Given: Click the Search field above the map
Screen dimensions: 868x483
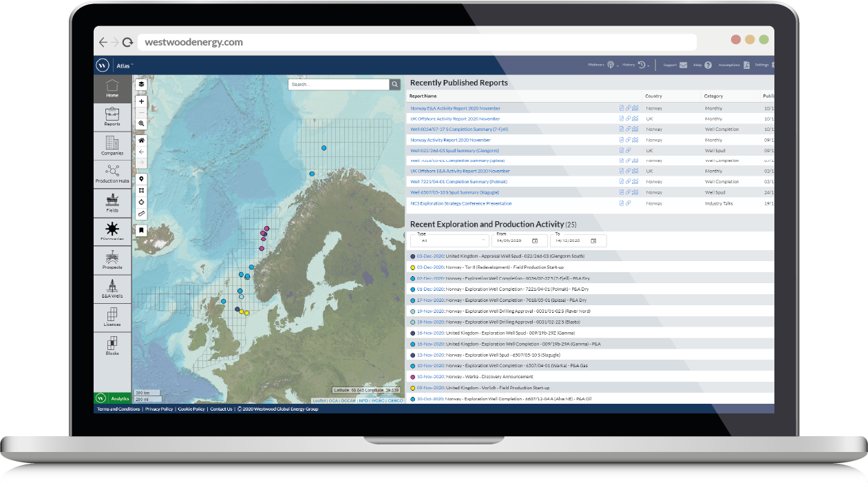Looking at the screenshot, I should click(339, 83).
